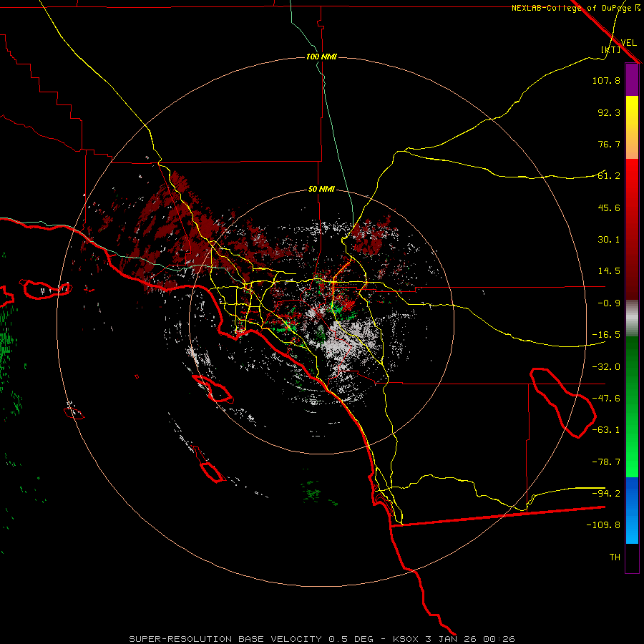Select the -78.7 scale value
Viewport: 644px width, 644px height.
606,462
